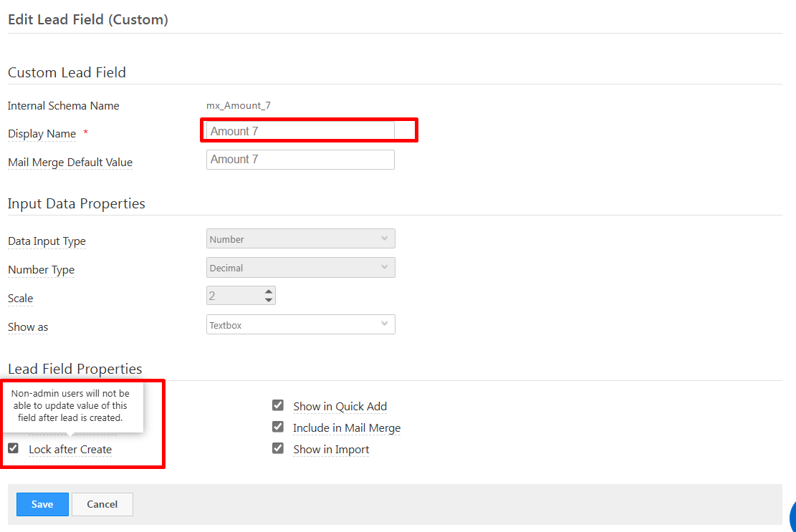The image size is (796, 532).
Task: Click the Display Name help label
Action: click(x=42, y=134)
